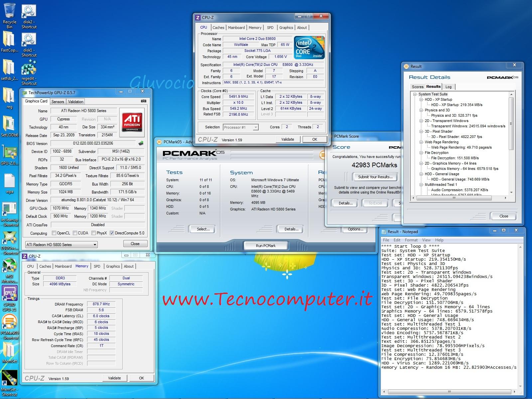532x399 pixels.
Task: Switch to Scores tab in Result Details
Action: click(x=418, y=87)
